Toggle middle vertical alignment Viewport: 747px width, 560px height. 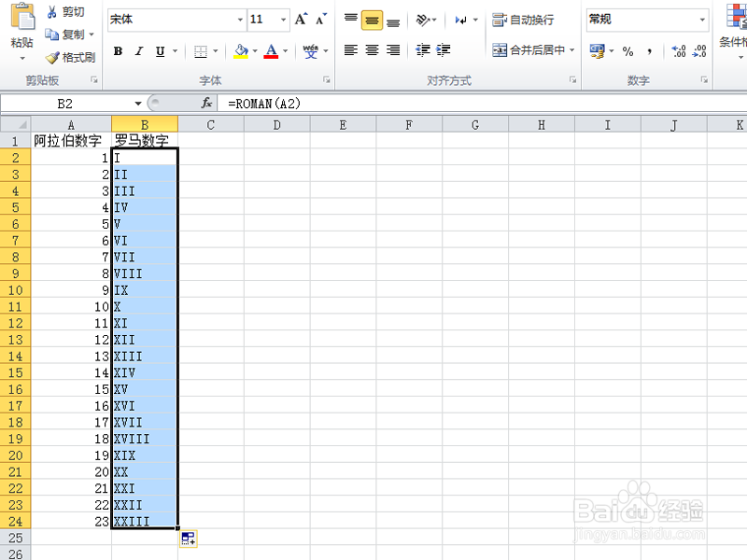[372, 20]
